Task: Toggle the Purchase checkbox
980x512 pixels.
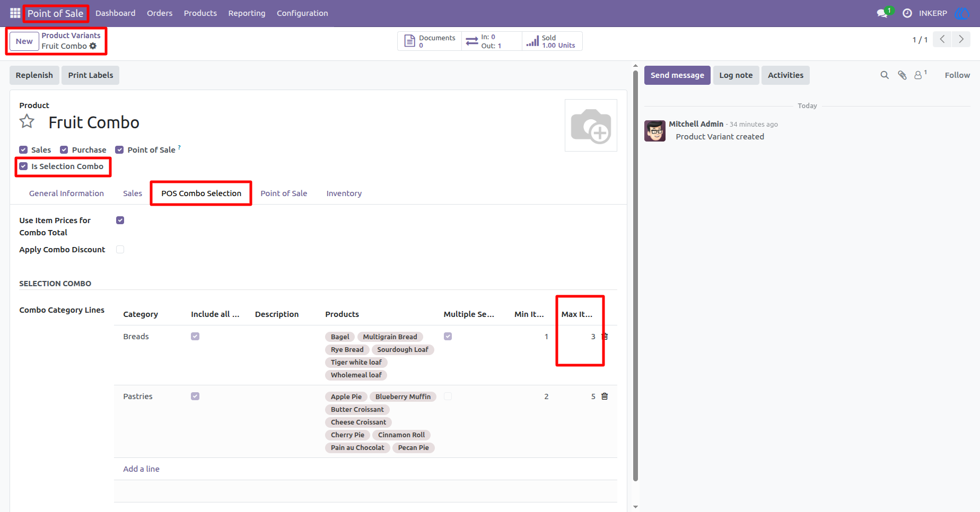Action: [64, 150]
